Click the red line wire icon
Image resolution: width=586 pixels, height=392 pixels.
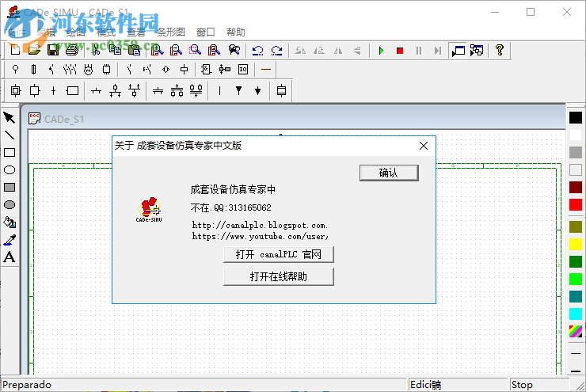click(266, 70)
